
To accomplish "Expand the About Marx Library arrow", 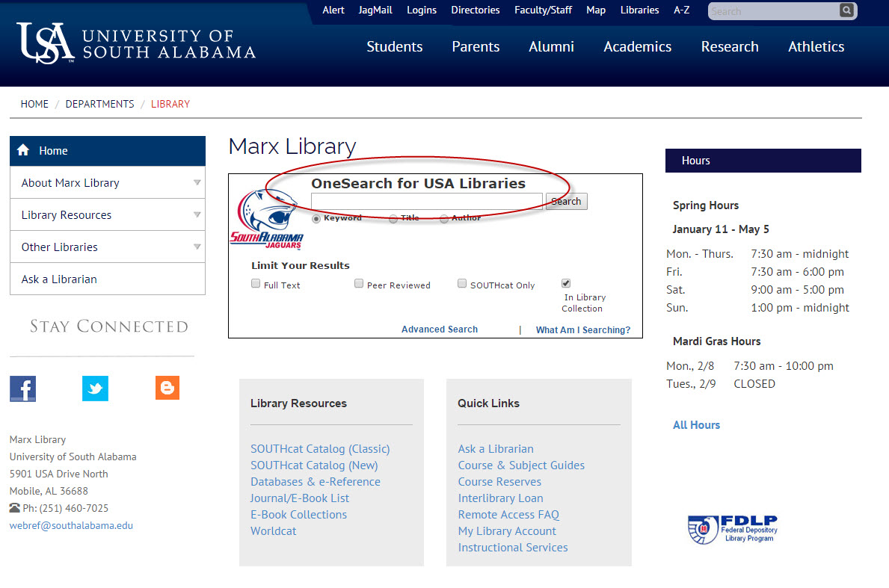I will 197,183.
